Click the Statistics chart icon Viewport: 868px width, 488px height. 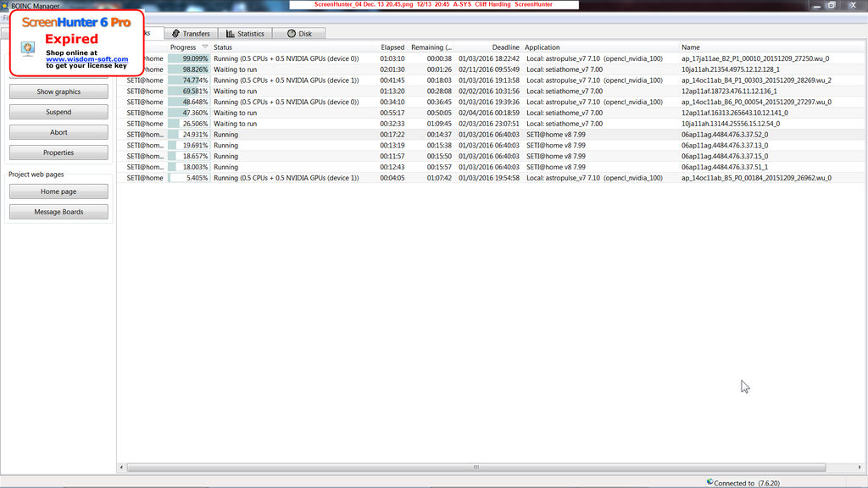231,34
